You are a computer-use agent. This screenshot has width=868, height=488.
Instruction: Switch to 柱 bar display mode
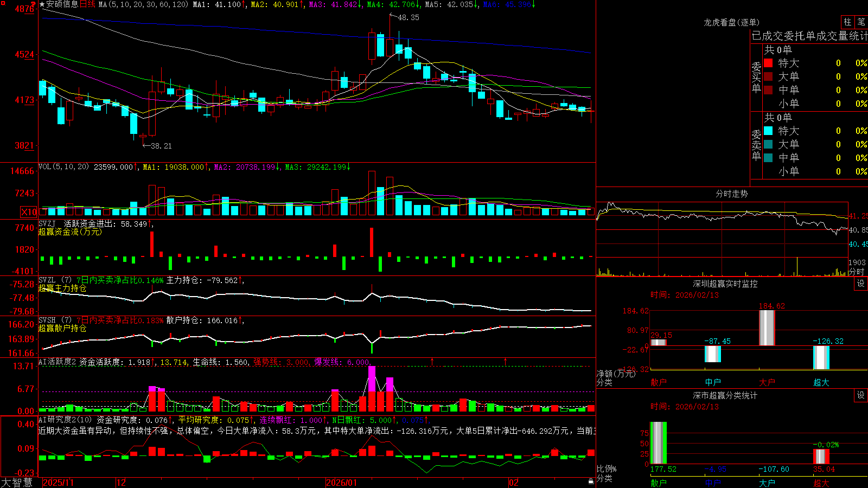coord(847,22)
